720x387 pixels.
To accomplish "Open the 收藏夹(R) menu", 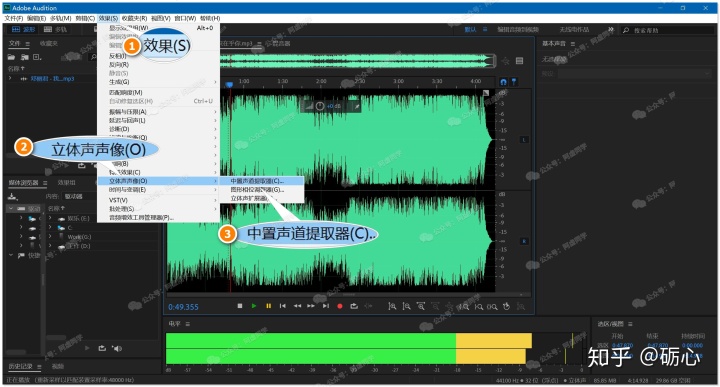I will pyautogui.click(x=134, y=18).
